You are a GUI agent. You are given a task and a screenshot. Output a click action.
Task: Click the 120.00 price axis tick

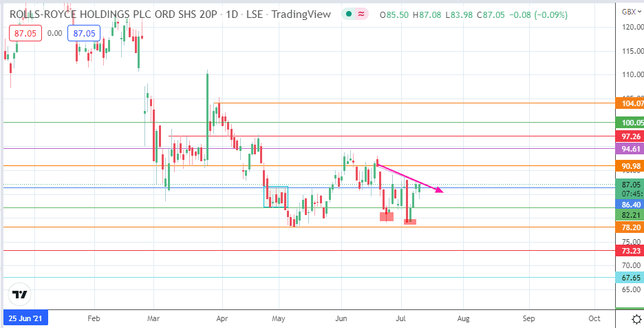tap(632, 27)
